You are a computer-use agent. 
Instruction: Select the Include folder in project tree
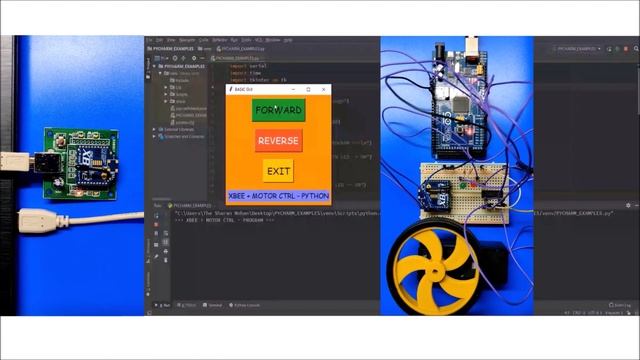click(x=179, y=80)
